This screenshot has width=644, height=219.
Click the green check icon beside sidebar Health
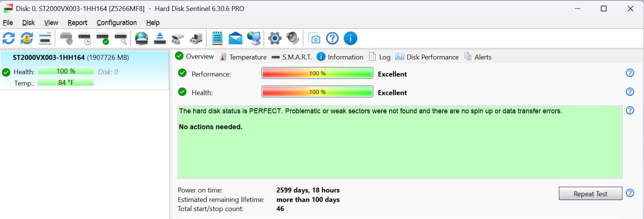[x=6, y=72]
